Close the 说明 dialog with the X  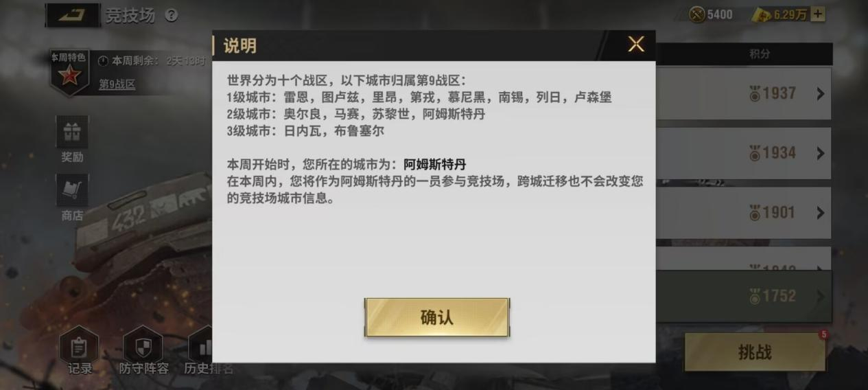636,45
